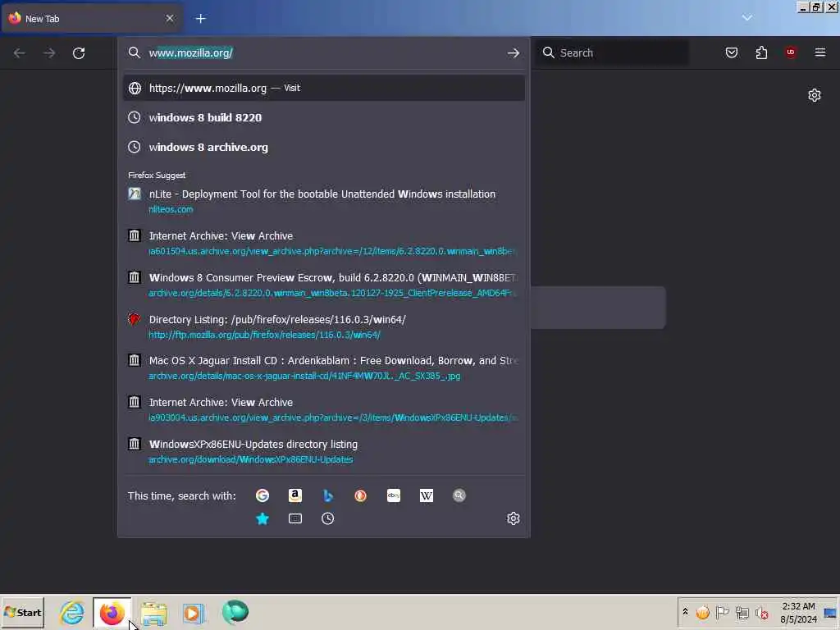Launch Internet Explorer from the taskbar
The height and width of the screenshot is (630, 840).
72,612
